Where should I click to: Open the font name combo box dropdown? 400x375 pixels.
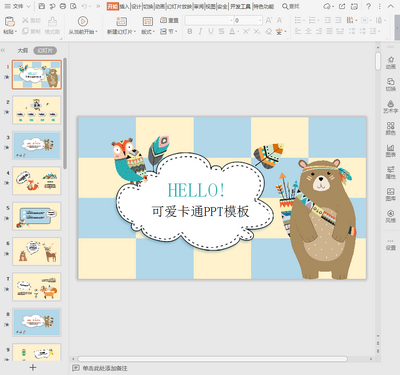(x=231, y=20)
